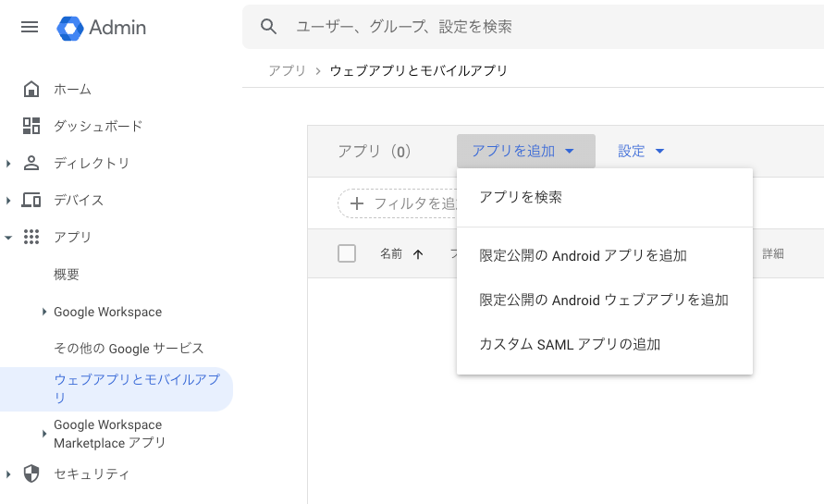Click the search magnifier icon
The image size is (824, 504).
[269, 27]
